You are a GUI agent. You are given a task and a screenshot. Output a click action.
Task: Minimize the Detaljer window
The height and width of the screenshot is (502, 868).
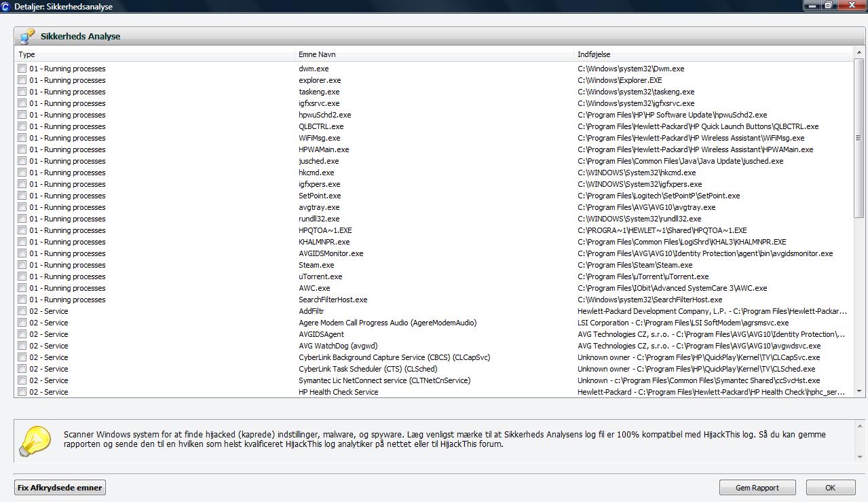[x=812, y=5]
